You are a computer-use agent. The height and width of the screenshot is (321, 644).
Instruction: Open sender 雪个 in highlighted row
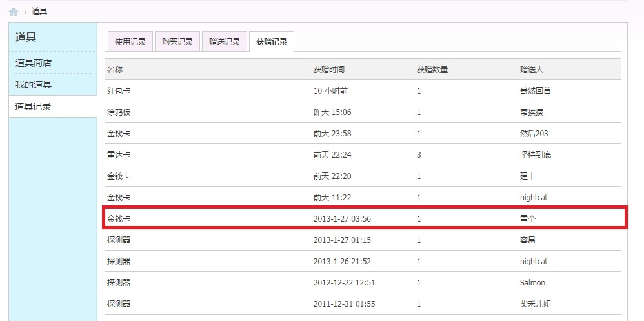point(527,219)
